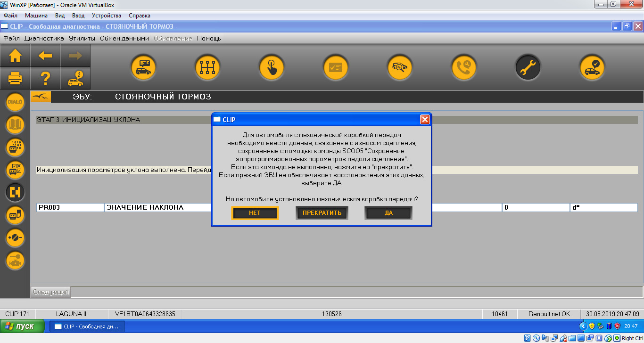The width and height of the screenshot is (644, 343).
Task: Click status bar date 30.05.2019 20:47:09
Action: tap(613, 314)
